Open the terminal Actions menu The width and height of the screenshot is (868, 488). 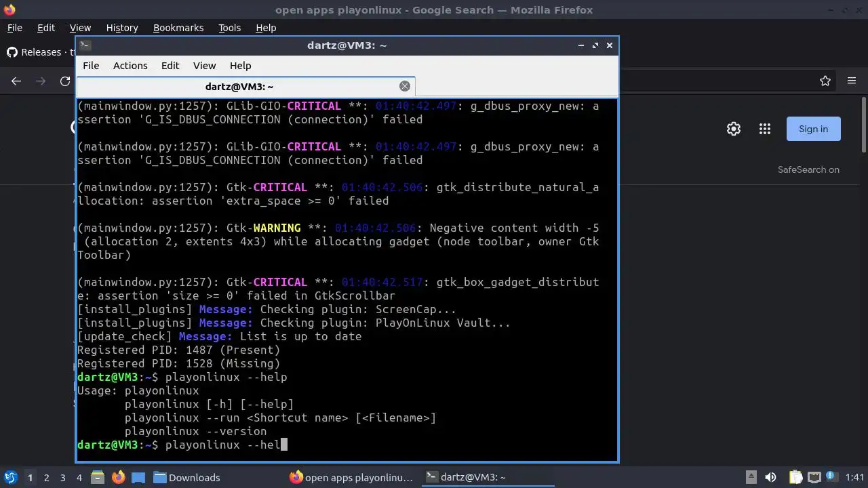(130, 66)
